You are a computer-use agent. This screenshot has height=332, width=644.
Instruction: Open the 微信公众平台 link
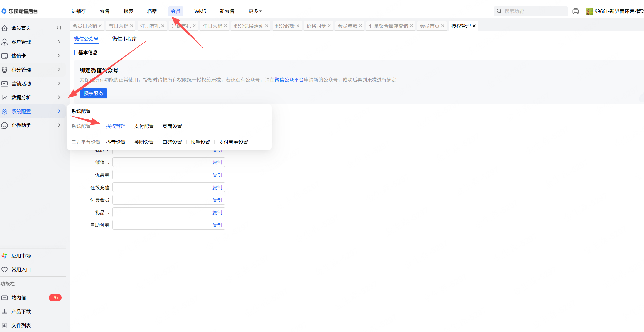coord(289,80)
